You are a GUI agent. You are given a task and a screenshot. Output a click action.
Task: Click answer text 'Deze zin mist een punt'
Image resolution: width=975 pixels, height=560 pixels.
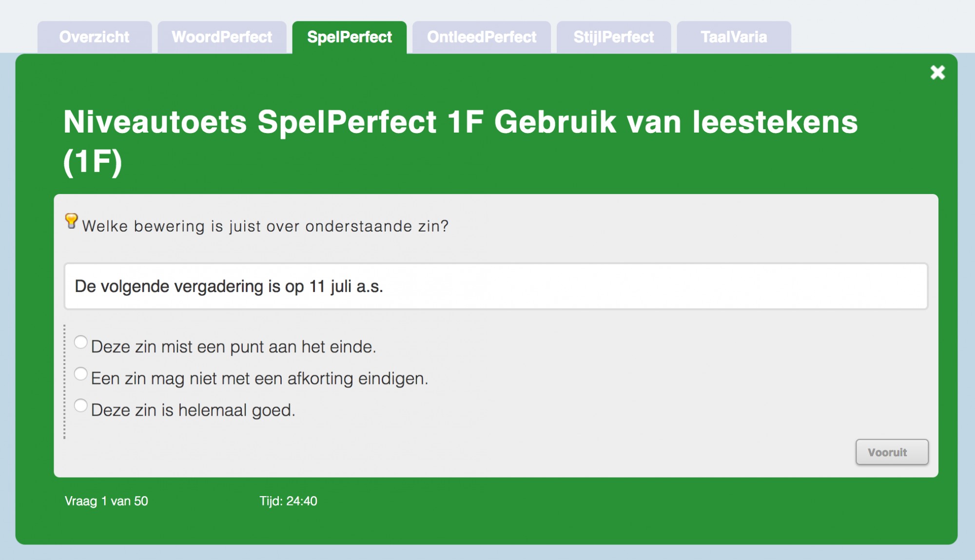click(x=234, y=347)
